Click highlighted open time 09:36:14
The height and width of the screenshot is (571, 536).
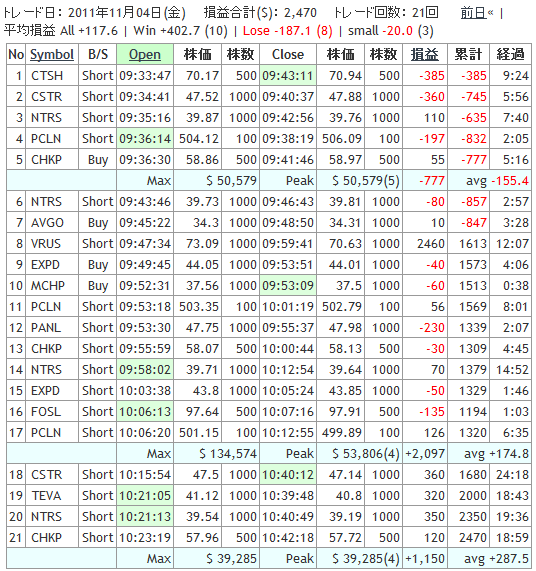coord(145,139)
